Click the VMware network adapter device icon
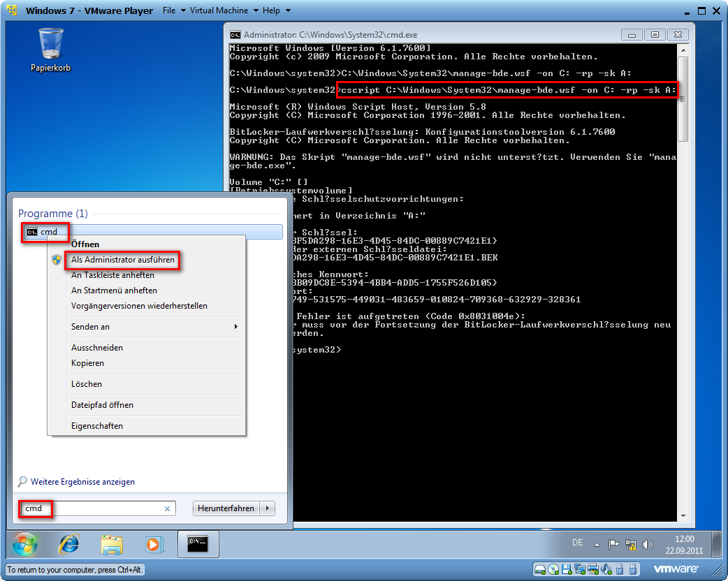The width and height of the screenshot is (728, 581). (x=579, y=569)
